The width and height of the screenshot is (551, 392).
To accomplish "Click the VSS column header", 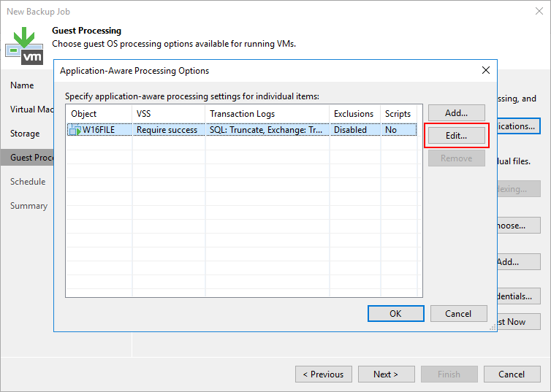I will (168, 114).
